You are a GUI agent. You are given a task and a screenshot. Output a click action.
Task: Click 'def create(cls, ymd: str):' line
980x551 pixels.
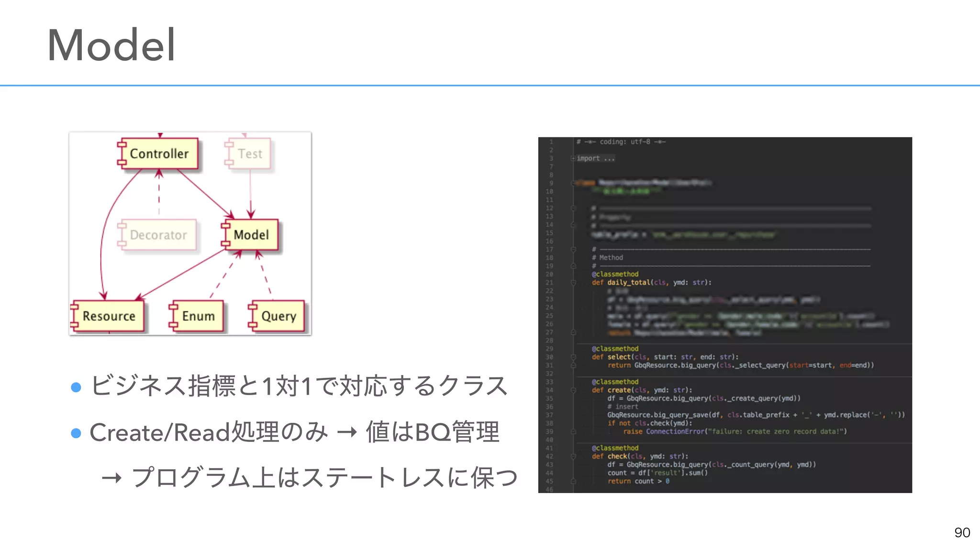tap(642, 390)
